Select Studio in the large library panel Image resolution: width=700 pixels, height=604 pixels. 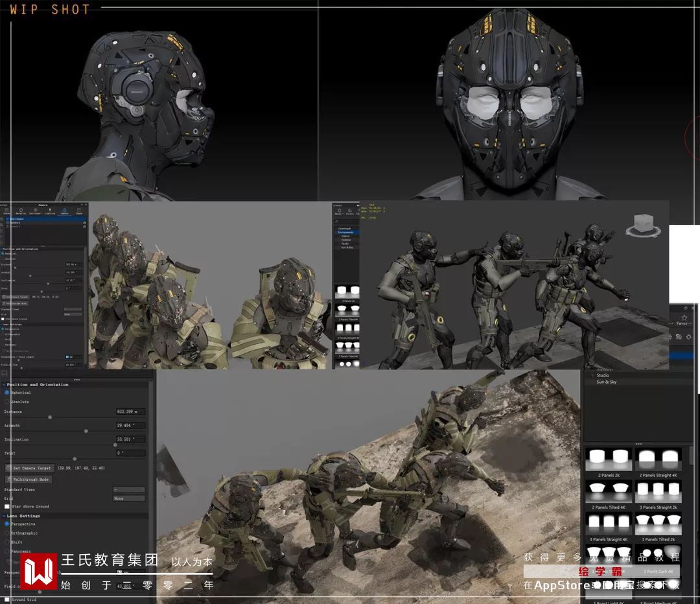[603, 375]
